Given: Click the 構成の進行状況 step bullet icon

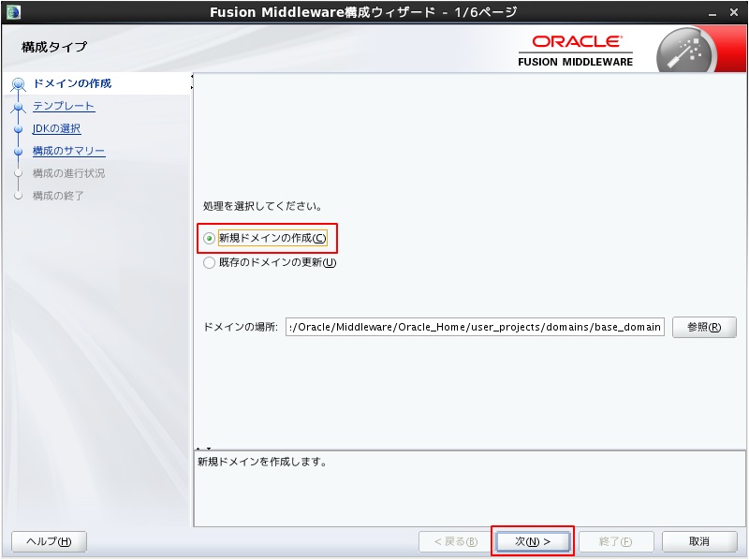Looking at the screenshot, I should [18, 173].
